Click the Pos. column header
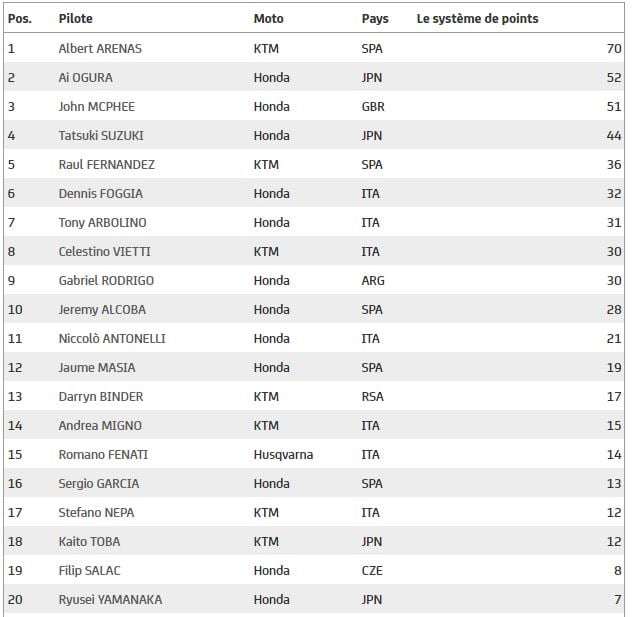Screen dimensions: 632x617 point(20,18)
